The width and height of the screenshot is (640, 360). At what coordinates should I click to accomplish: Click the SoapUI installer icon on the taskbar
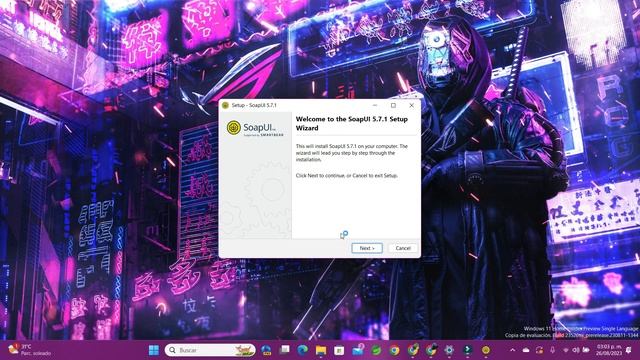click(486, 350)
